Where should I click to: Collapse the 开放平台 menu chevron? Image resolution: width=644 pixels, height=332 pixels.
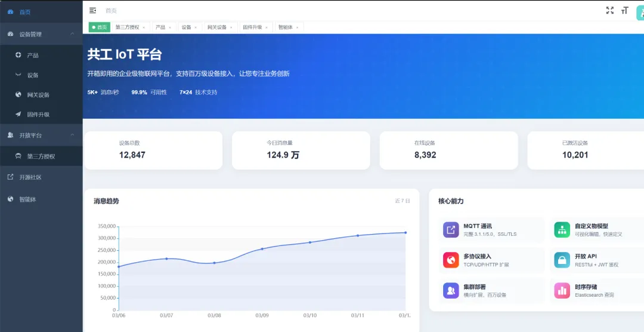72,134
